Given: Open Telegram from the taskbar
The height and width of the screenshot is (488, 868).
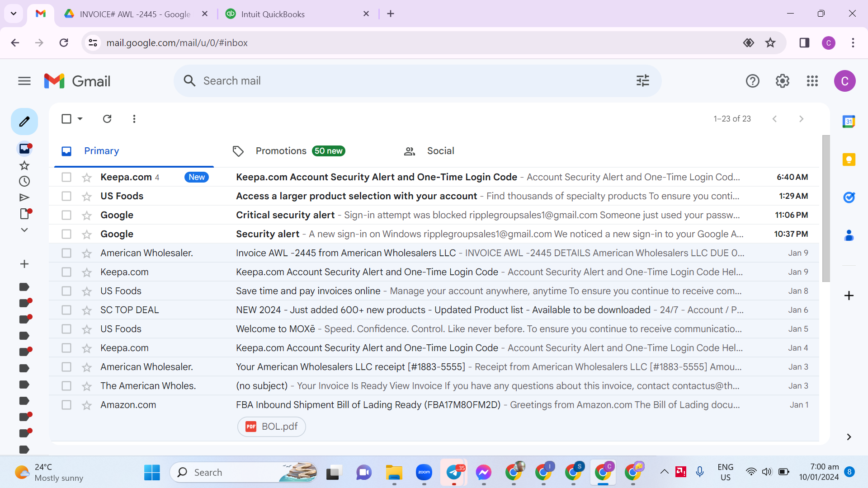Looking at the screenshot, I should [x=453, y=472].
